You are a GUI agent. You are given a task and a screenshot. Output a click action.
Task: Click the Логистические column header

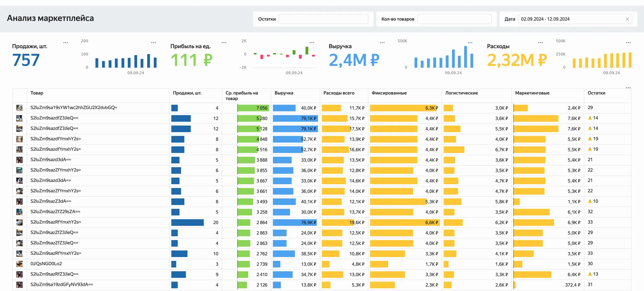pyautogui.click(x=461, y=93)
